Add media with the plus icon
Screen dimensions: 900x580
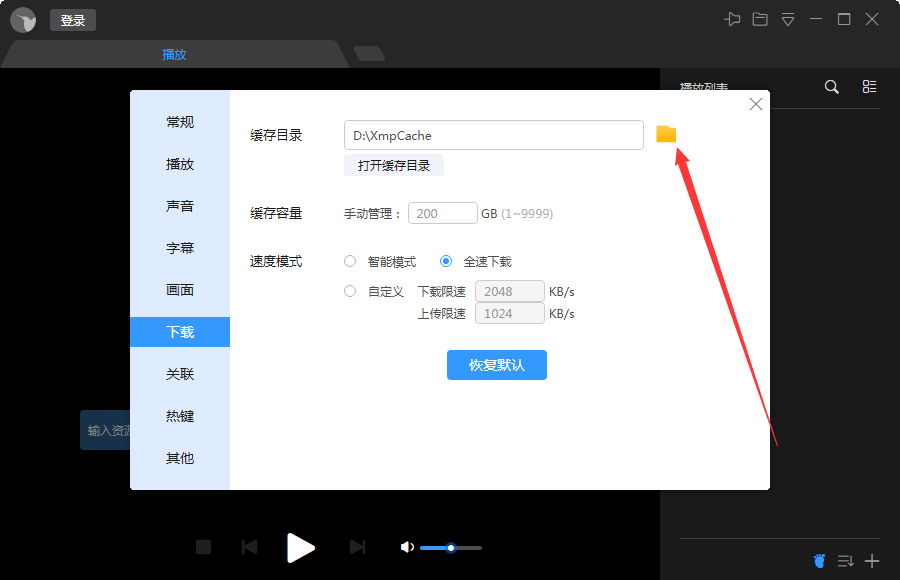click(x=871, y=560)
